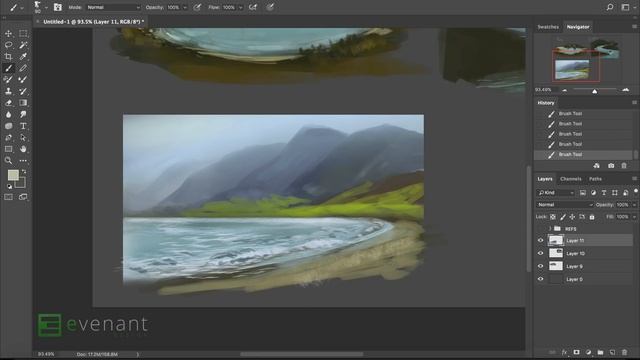Delete current history state
The image size is (640, 360).
624,166
